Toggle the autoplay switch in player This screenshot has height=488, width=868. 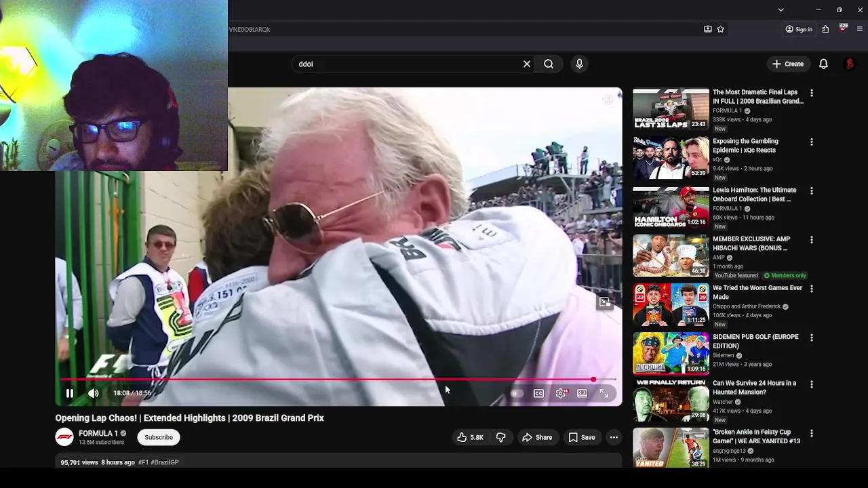[x=516, y=393]
